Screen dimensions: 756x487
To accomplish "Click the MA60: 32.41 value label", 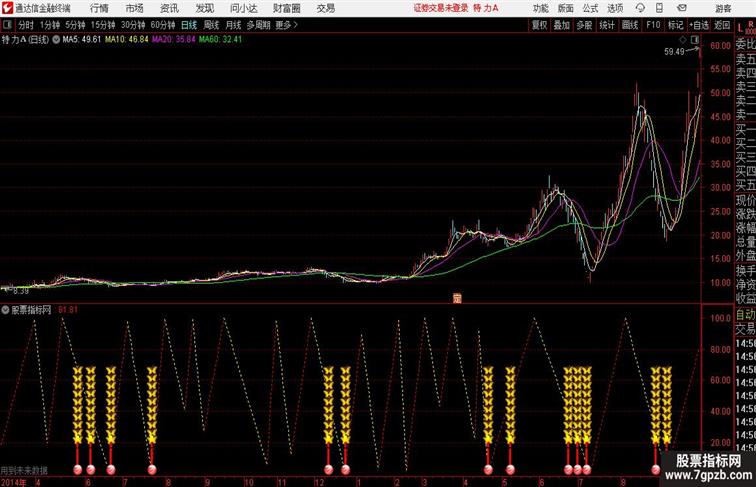I will 220,40.
